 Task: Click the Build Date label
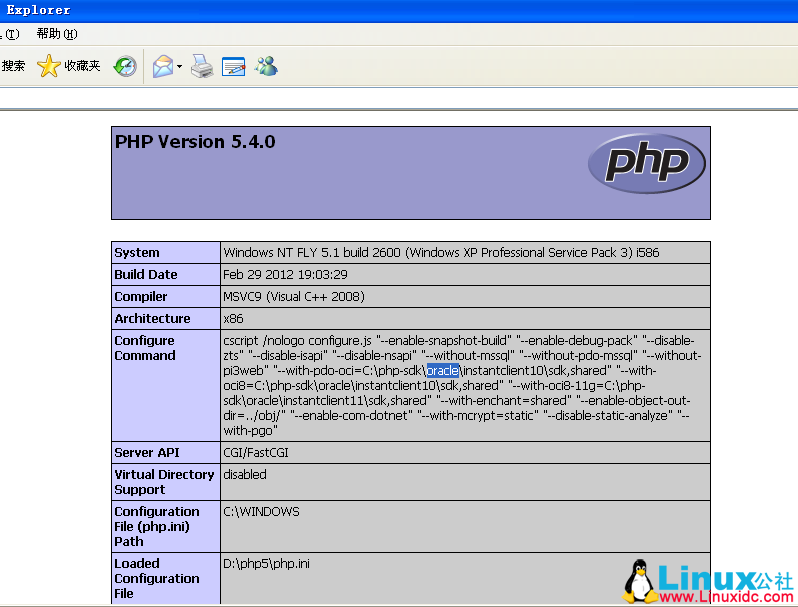click(x=146, y=274)
